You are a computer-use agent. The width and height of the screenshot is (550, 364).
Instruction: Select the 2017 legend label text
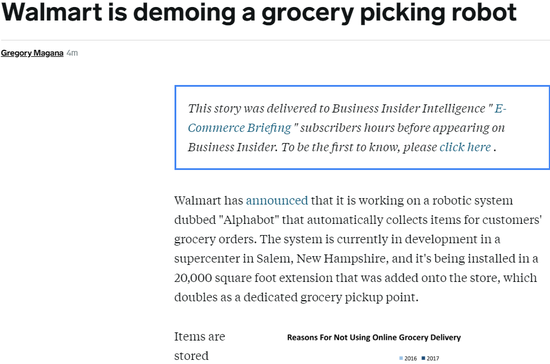click(433, 358)
